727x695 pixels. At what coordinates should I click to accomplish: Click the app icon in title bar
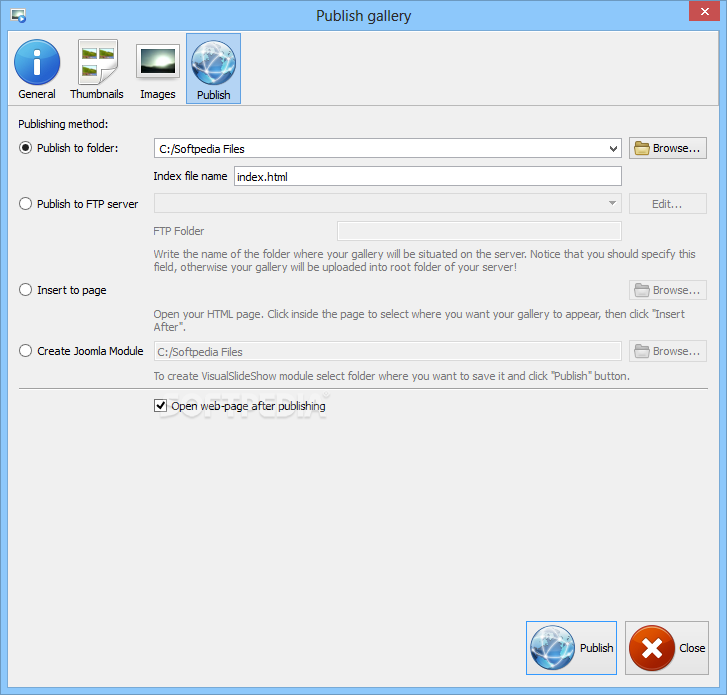19,16
